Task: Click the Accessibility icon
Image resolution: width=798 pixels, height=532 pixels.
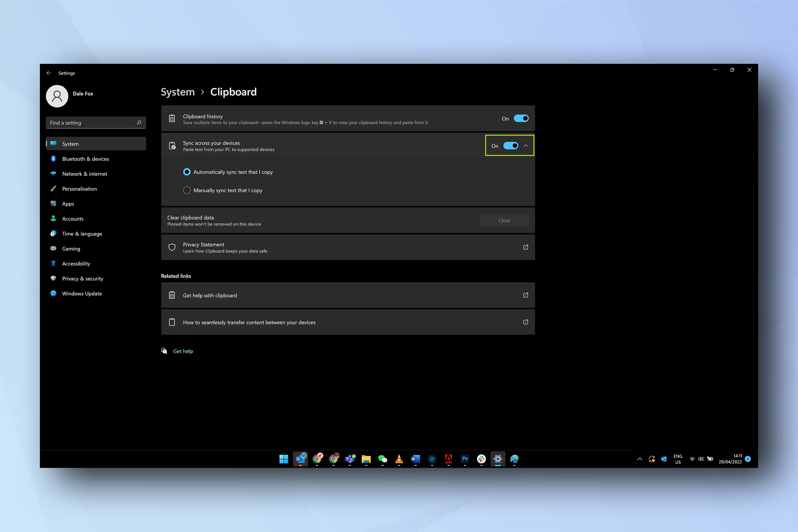Action: coord(54,263)
